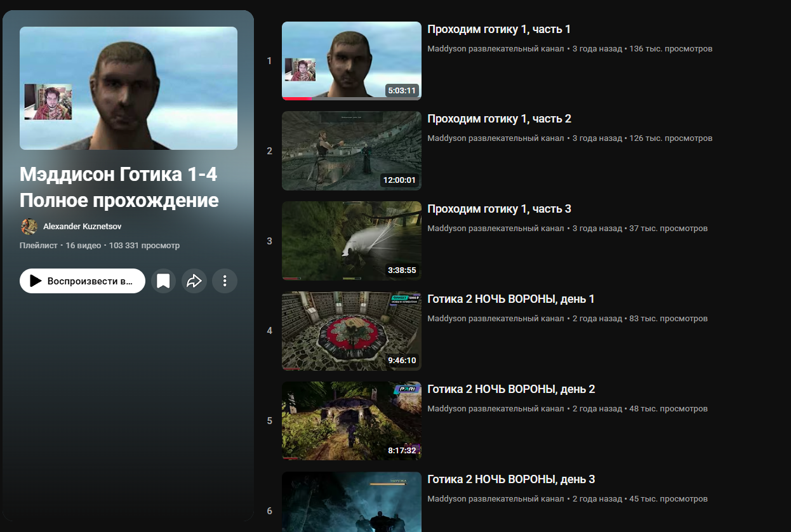Click '126 тыс. просмотров' text
This screenshot has width=791, height=532.
[670, 138]
